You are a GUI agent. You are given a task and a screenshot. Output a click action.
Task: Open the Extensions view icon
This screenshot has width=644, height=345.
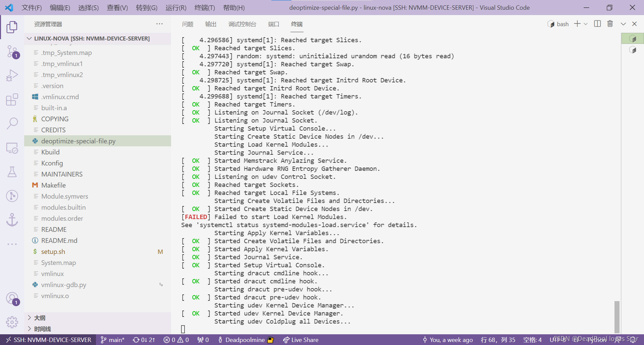tap(12, 99)
